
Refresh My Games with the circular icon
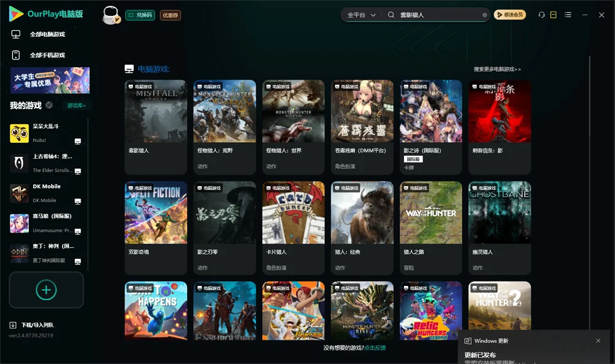(49, 105)
